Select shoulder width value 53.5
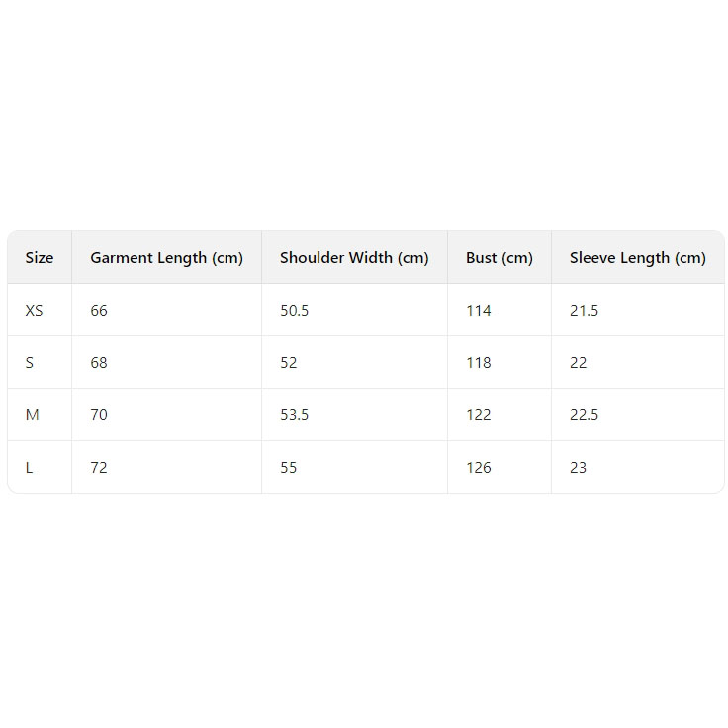Image resolution: width=728 pixels, height=728 pixels. 295,415
